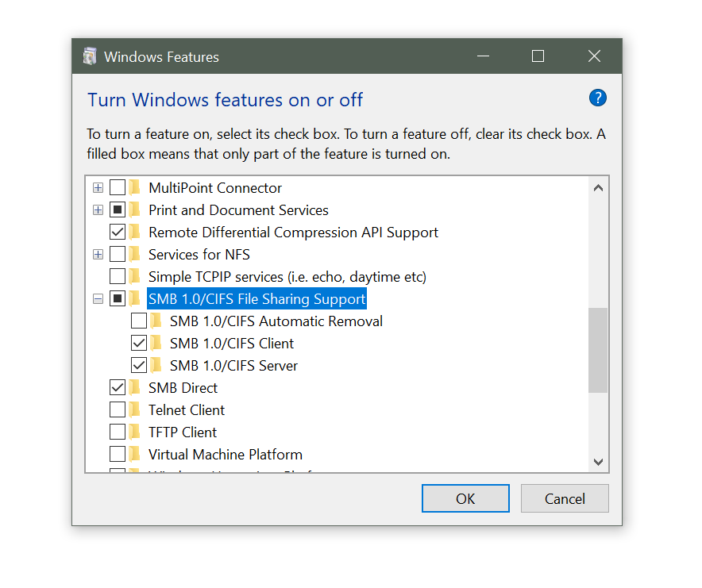Click the blue help question mark icon
The width and height of the screenshot is (702, 588).
(x=598, y=98)
